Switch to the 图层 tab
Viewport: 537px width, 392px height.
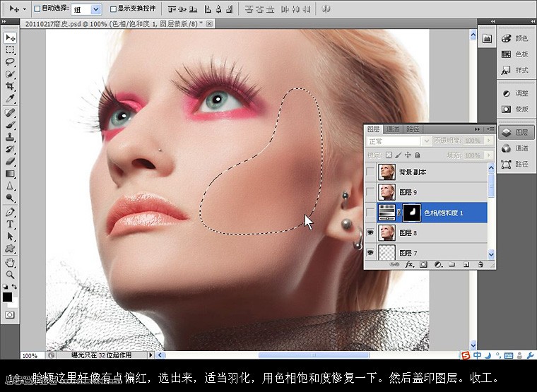tap(373, 129)
